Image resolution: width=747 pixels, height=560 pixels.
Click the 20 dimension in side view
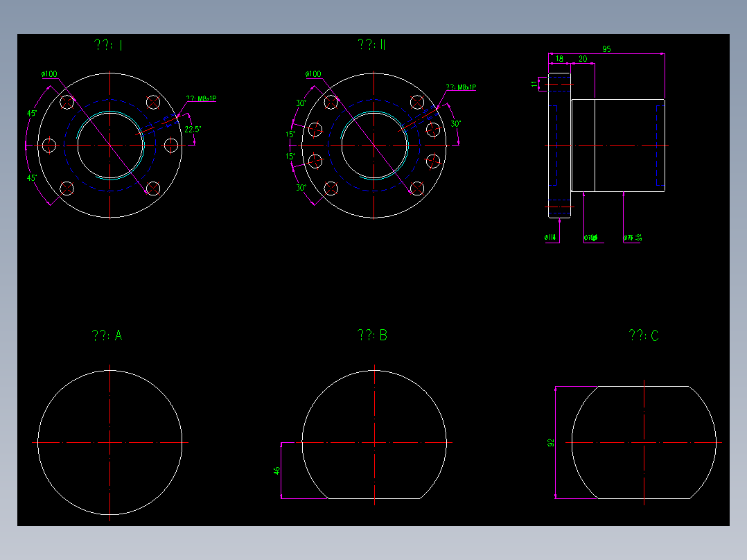coord(583,59)
